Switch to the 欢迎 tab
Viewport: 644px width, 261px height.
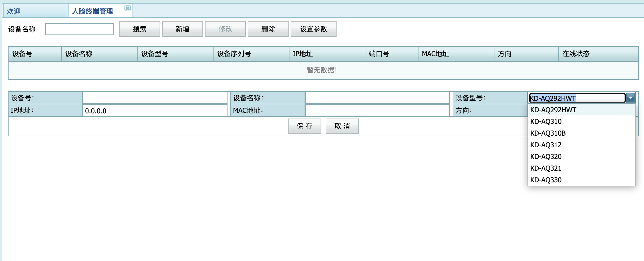click(x=35, y=11)
